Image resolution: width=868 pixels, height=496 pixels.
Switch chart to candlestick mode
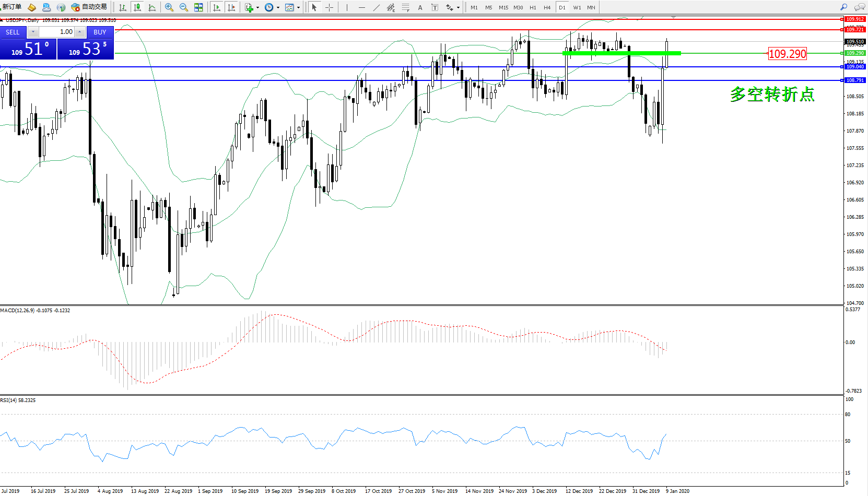point(137,7)
